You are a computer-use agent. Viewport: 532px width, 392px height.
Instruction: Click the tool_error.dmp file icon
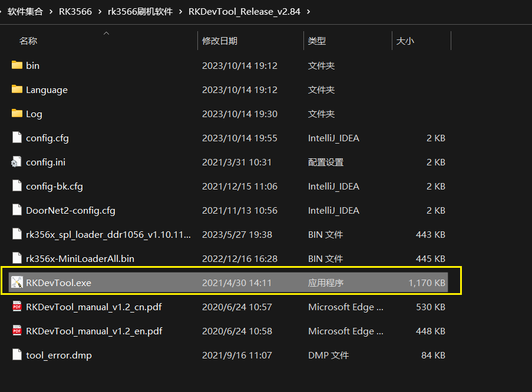17,355
